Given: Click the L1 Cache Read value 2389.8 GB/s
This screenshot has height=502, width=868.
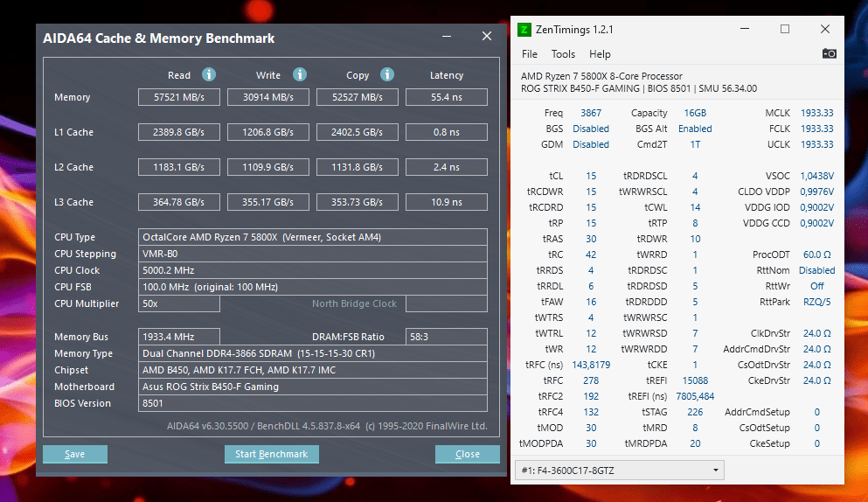Looking at the screenshot, I should 179,132.
